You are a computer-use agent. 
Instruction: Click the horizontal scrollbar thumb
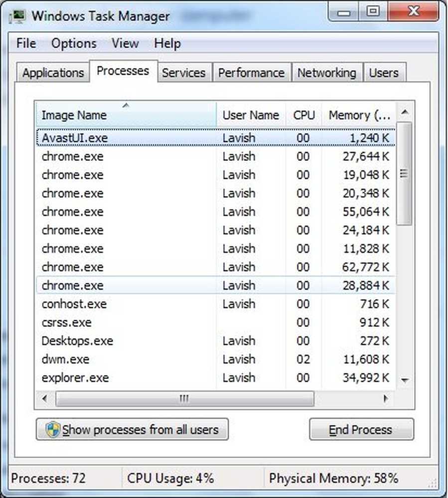(x=184, y=398)
